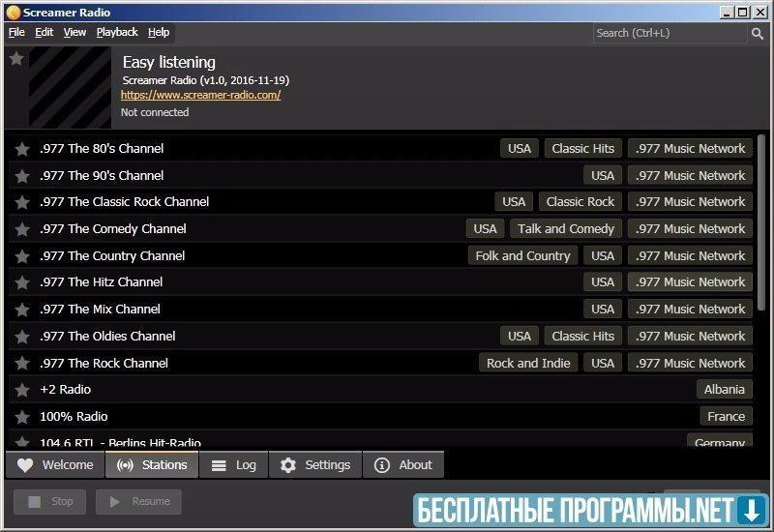Select ".977 The 80's Channel" station name
Screen dimensions: 774x532
point(102,149)
